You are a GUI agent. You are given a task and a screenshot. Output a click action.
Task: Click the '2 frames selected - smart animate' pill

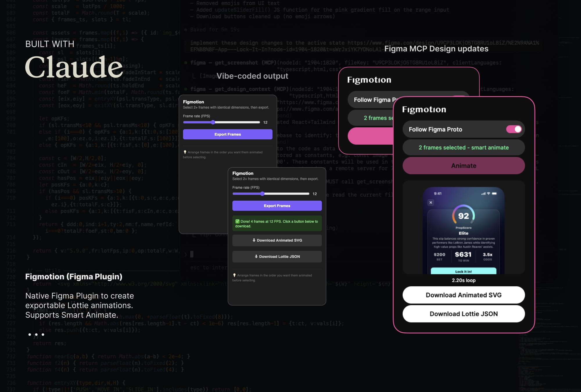463,148
